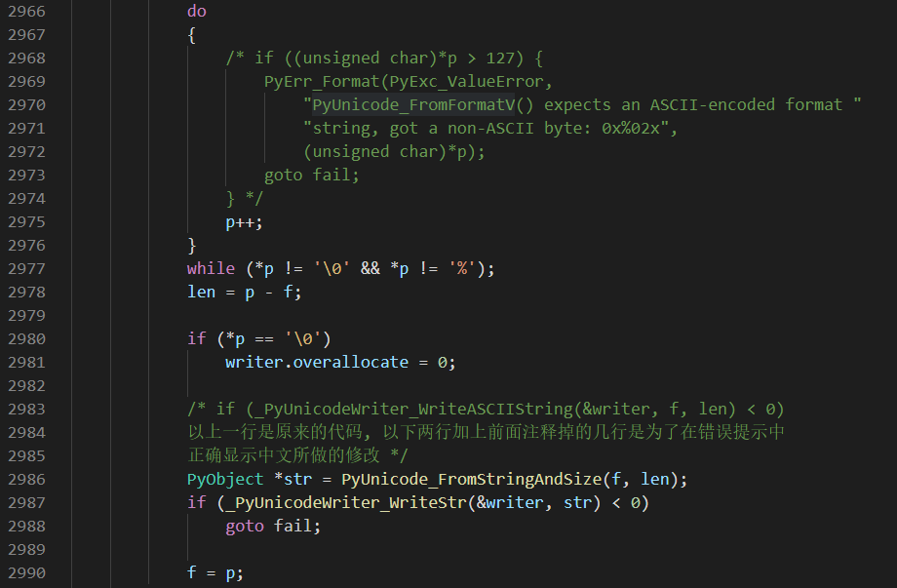Click writer.overallocate in the code

pos(317,362)
